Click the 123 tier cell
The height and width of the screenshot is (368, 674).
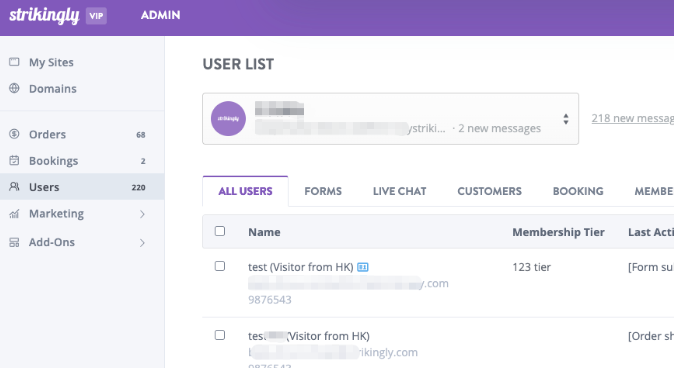531,267
